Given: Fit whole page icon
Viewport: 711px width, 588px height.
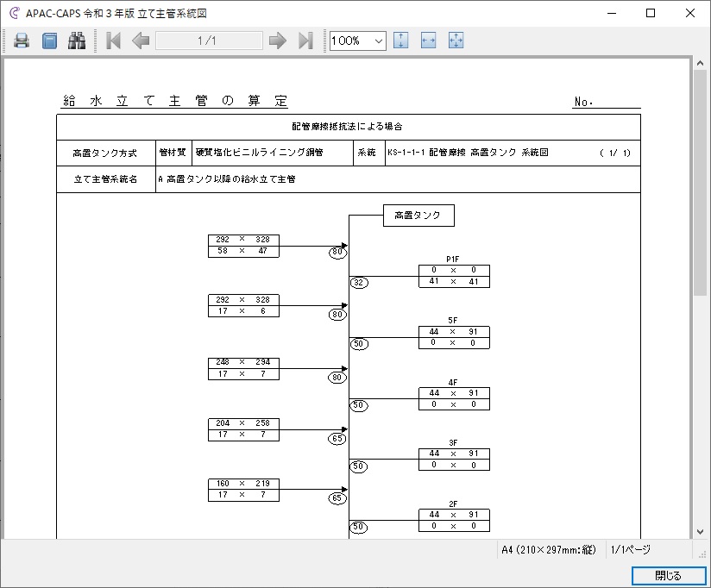Looking at the screenshot, I should pyautogui.click(x=456, y=41).
